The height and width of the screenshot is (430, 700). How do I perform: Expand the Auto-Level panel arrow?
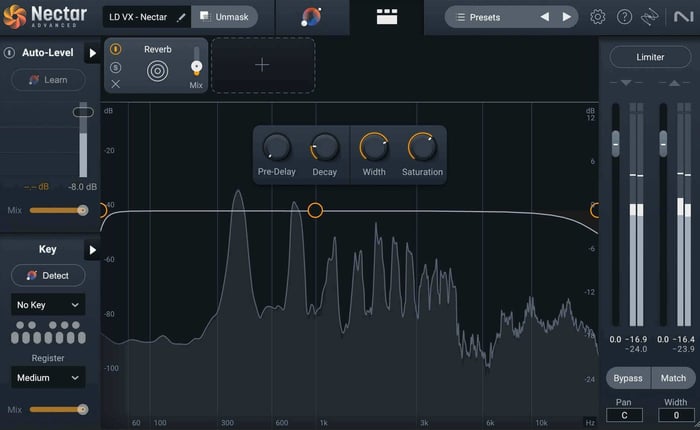click(92, 53)
